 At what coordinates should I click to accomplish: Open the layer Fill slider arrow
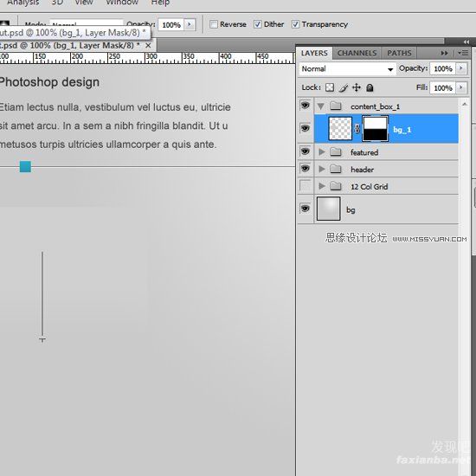(x=461, y=87)
